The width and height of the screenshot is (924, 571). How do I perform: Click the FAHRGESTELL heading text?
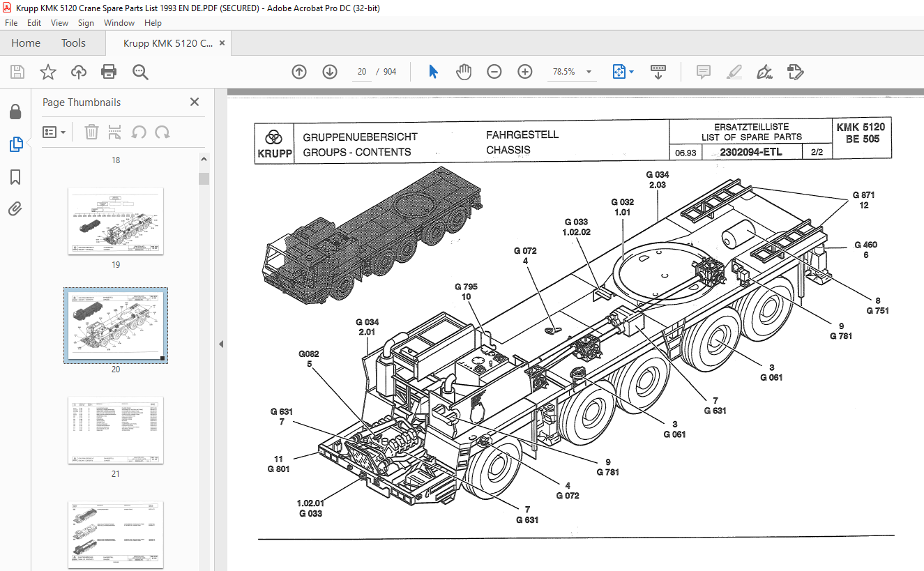(x=522, y=135)
